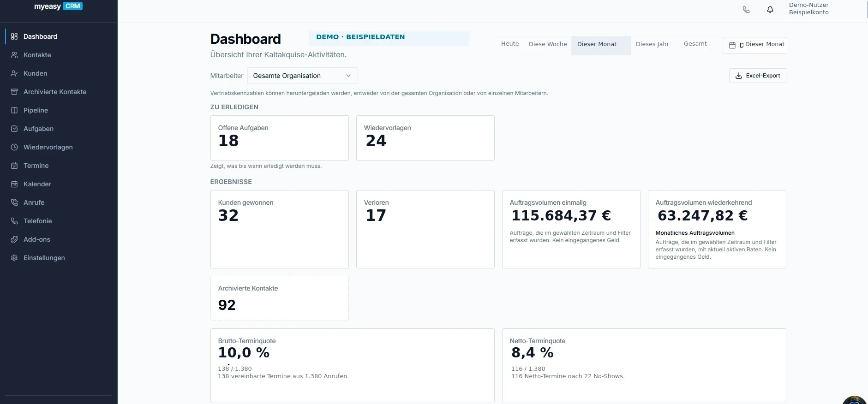Select the Dieser Monat time filter tab

click(x=601, y=45)
